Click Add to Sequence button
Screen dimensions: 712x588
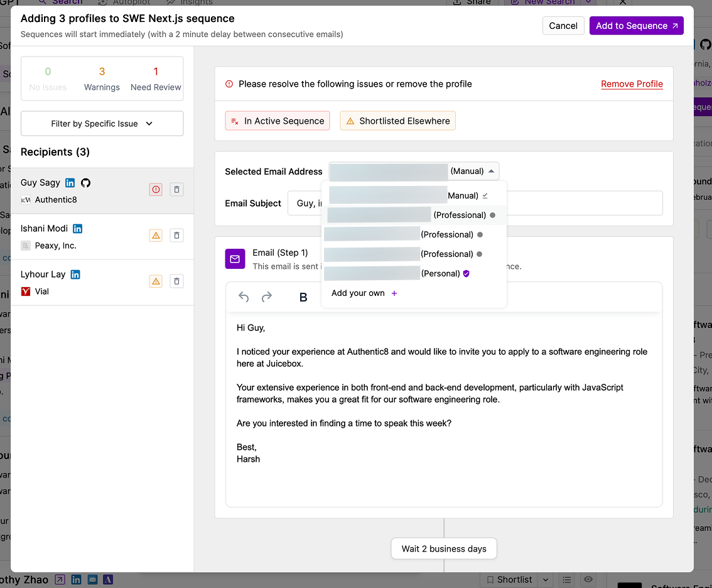[x=636, y=26]
